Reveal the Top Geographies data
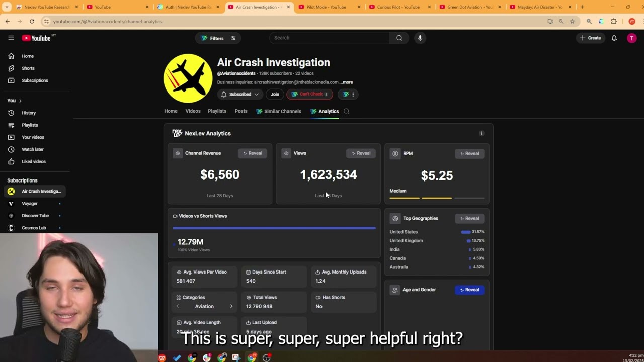Screen dimensions: 644x362 click(x=469, y=218)
